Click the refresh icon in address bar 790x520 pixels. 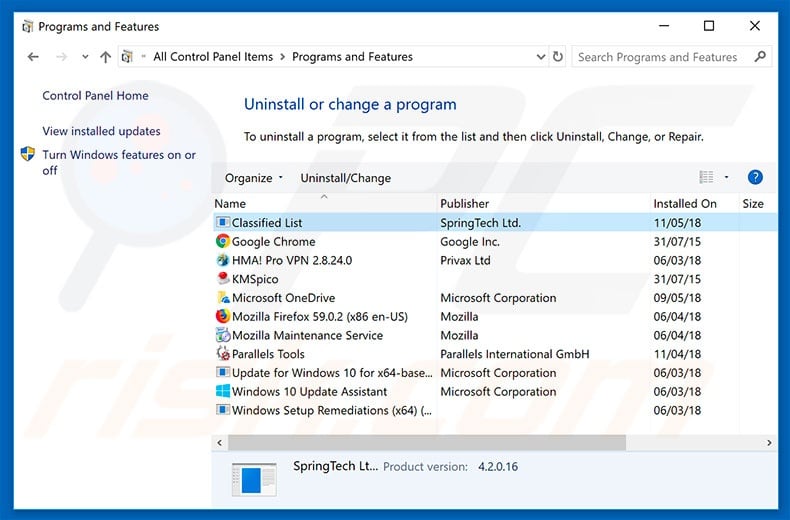point(558,56)
